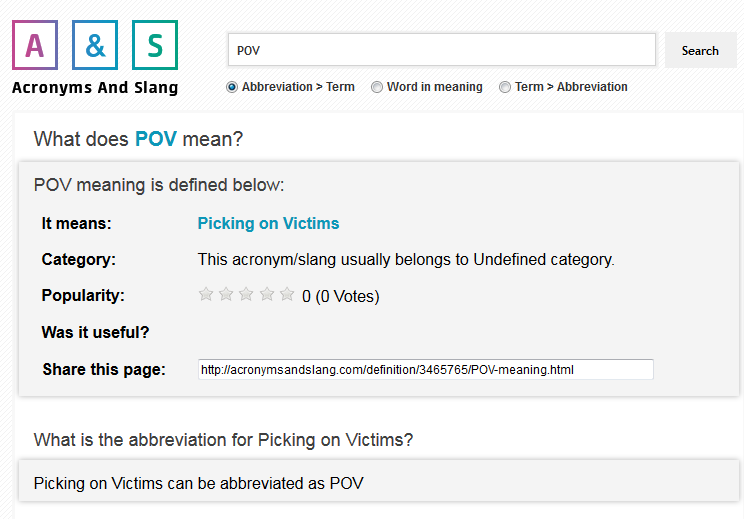Click the 'Acronyms And Slang' site title
744x519 pixels.
click(95, 88)
